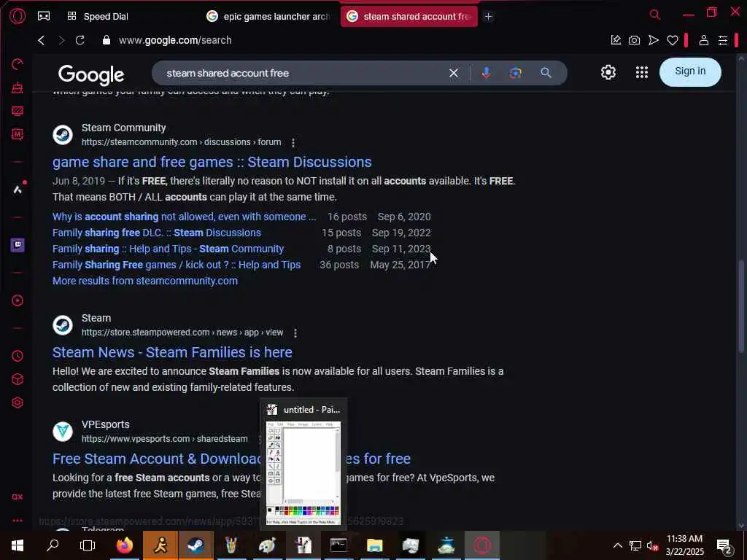Open sidebar setup three-dots menu
The image size is (747, 560).
click(18, 521)
